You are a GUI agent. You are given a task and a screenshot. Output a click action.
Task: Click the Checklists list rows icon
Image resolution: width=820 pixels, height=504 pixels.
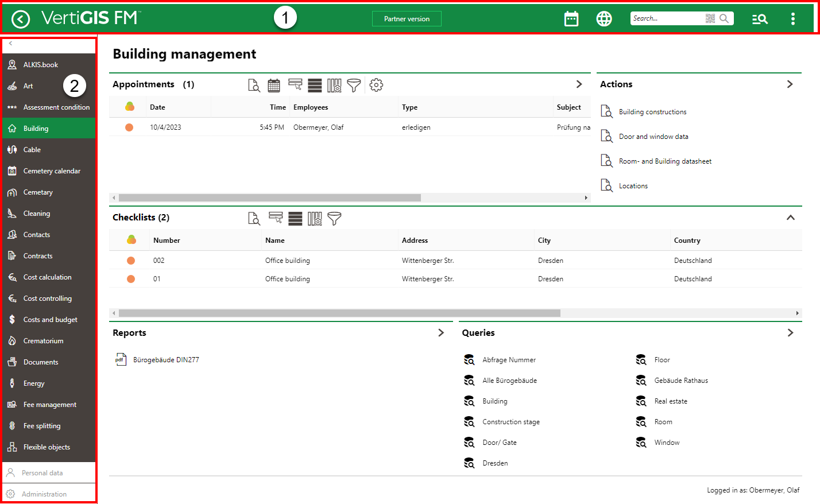click(295, 219)
